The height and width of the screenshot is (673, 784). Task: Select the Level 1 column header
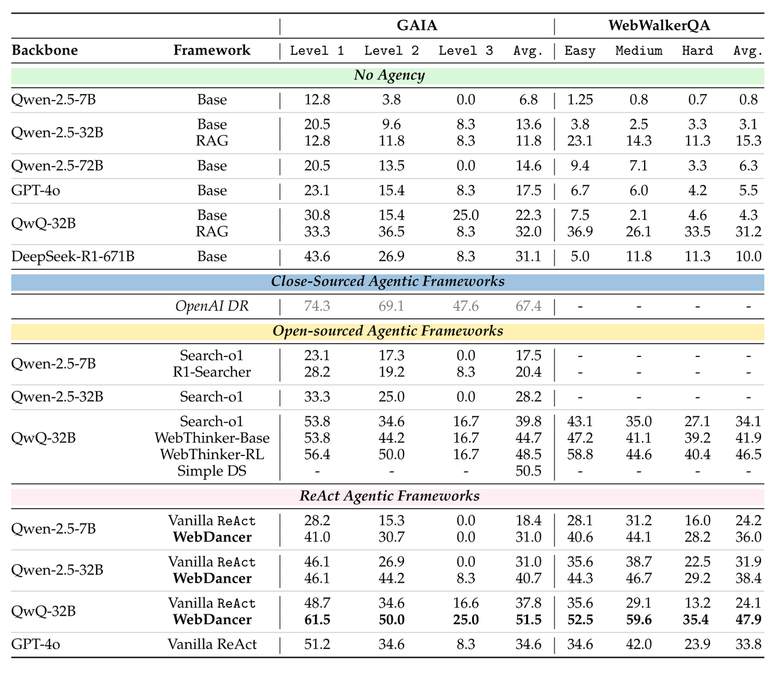pos(317,51)
